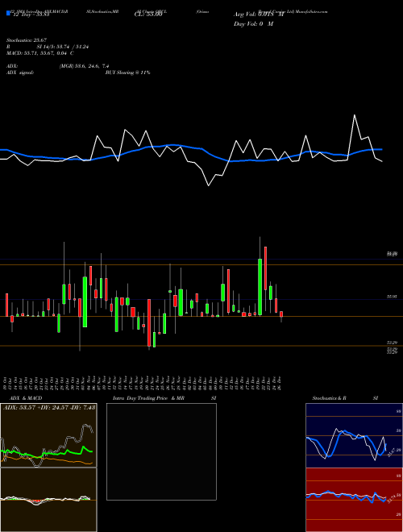The height and width of the screenshot is (532, 403).
Task: Click the blue 12 Day SMA legend square
Action: [x=9, y=14]
